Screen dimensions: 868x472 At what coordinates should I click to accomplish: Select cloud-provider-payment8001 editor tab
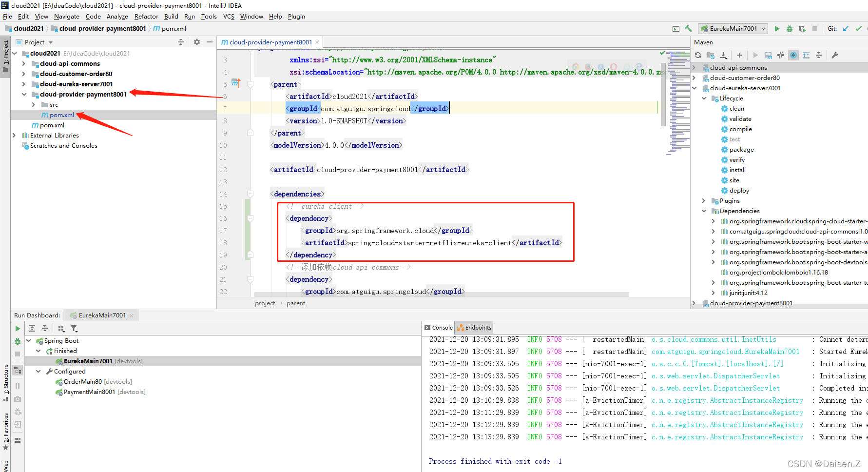270,42
